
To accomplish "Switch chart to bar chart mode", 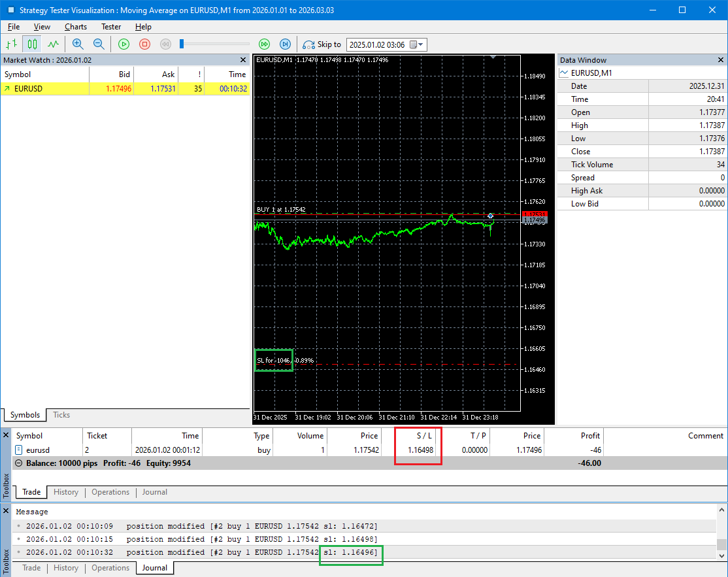I will click(x=11, y=44).
